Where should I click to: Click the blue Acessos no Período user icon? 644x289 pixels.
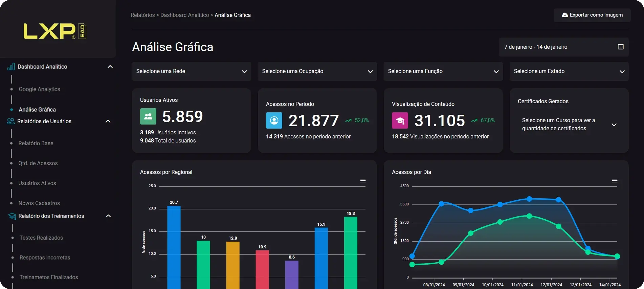[x=274, y=120]
